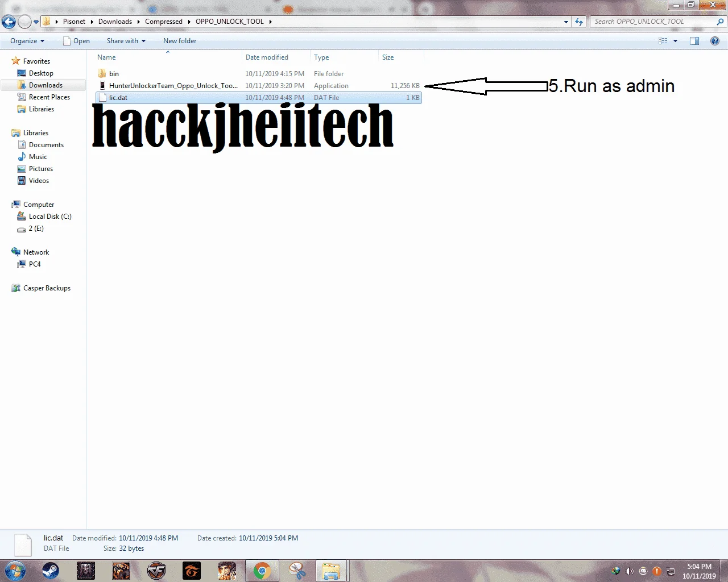
Task: Open the Share with menu
Action: pos(126,41)
